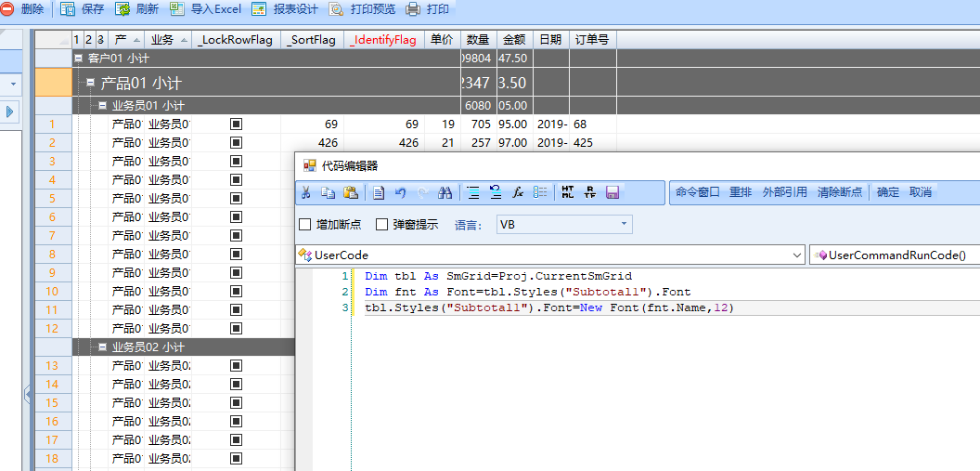Click the list members icon next to fx
This screenshot has height=471, width=980.
(x=540, y=192)
